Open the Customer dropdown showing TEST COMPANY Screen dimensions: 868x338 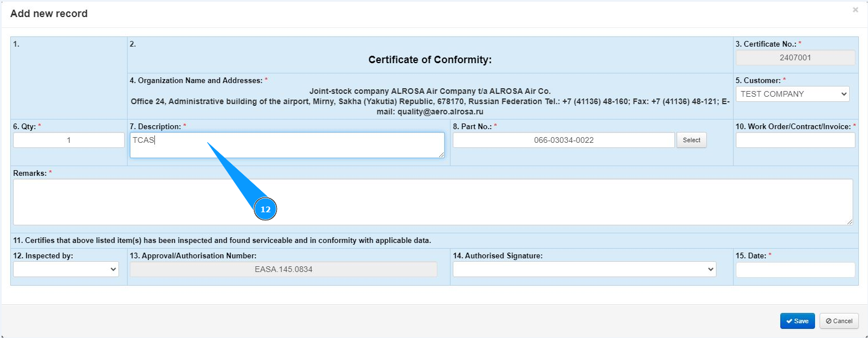[792, 94]
